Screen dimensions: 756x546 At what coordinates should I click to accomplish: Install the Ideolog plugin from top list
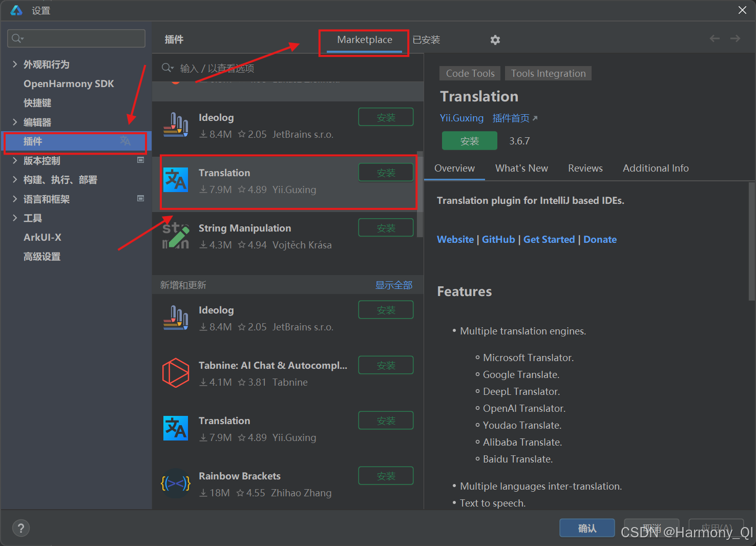[386, 117]
